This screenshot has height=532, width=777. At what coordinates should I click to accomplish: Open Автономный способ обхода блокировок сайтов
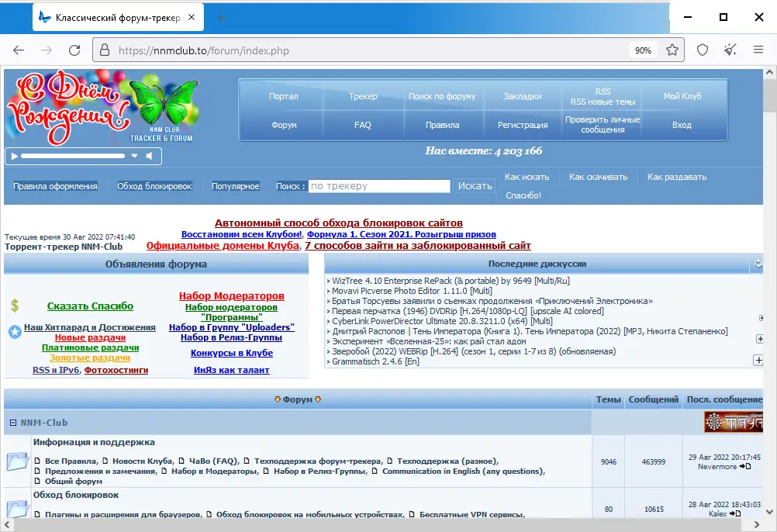[x=338, y=223]
